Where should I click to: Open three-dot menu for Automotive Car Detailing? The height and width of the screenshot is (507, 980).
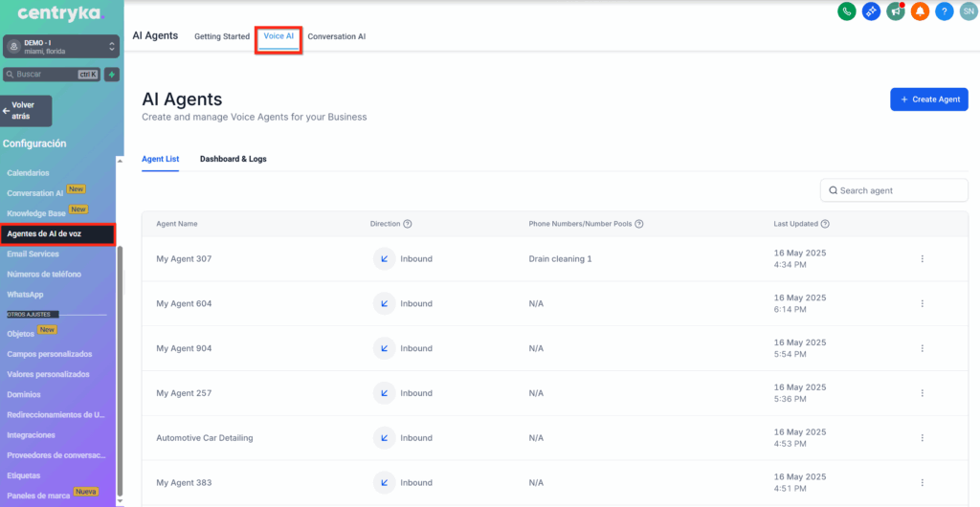tap(922, 438)
